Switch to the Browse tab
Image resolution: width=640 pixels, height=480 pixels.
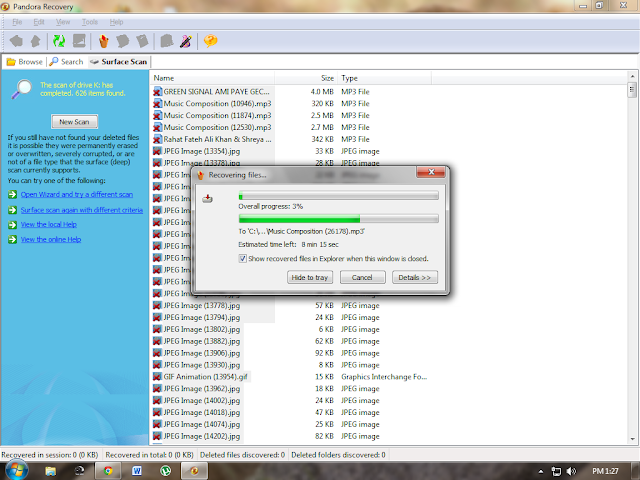click(x=24, y=62)
